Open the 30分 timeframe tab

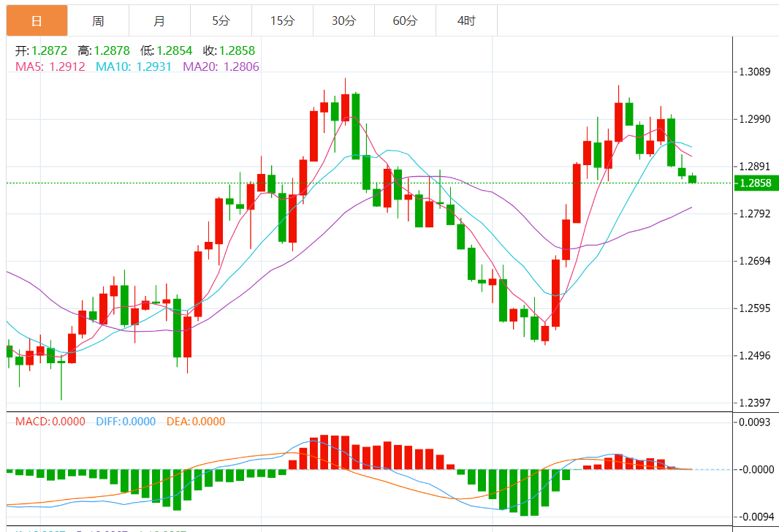pyautogui.click(x=343, y=21)
